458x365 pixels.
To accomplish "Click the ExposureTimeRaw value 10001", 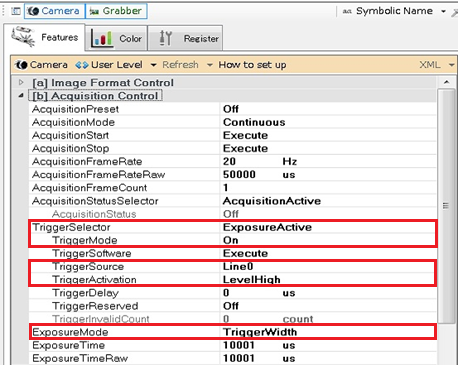I will coord(239,358).
